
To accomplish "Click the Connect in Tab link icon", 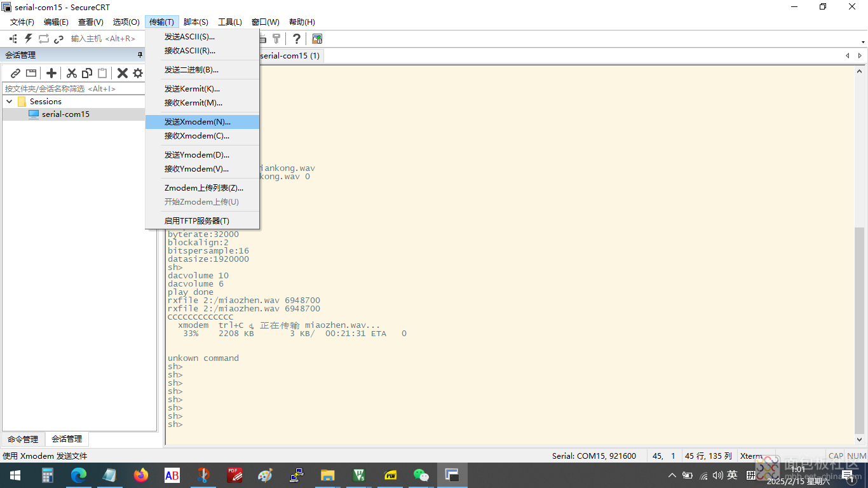I will (59, 39).
